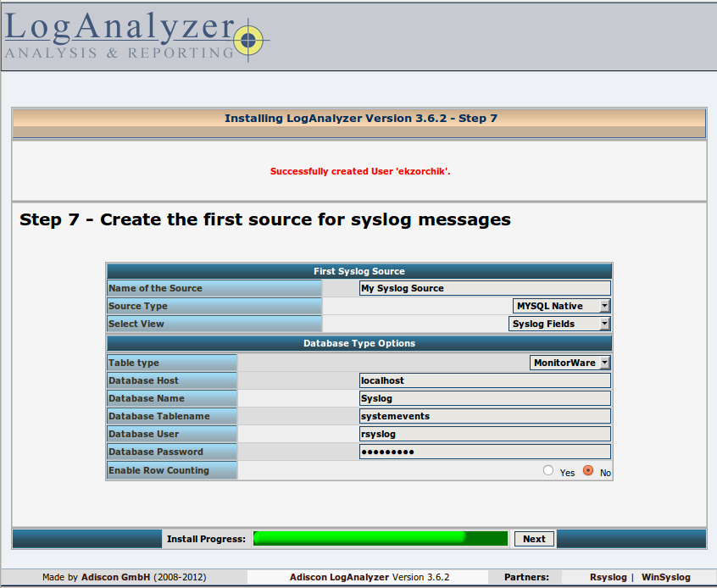717x588 pixels.
Task: Click the 'Successfully created User' message
Action: point(360,171)
